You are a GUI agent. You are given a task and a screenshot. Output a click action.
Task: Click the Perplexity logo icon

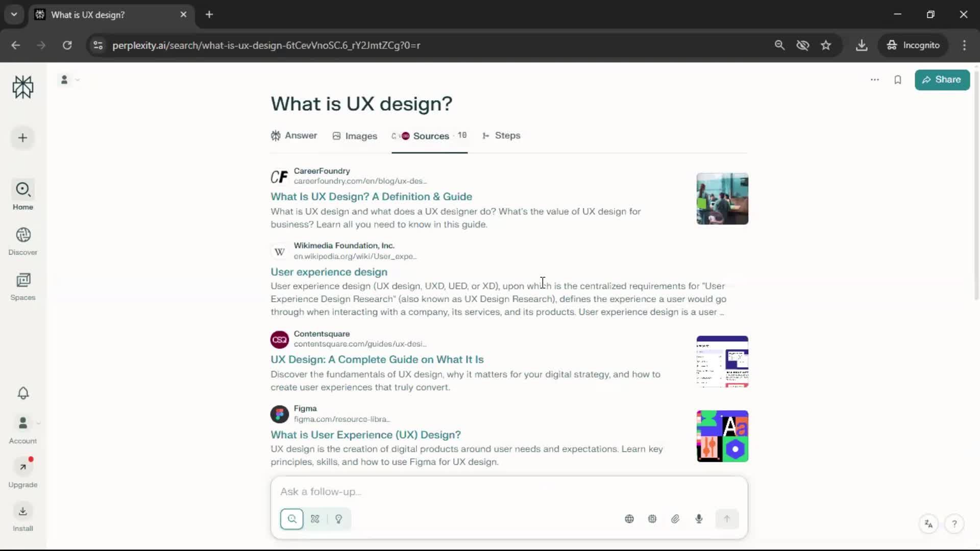pos(23,87)
